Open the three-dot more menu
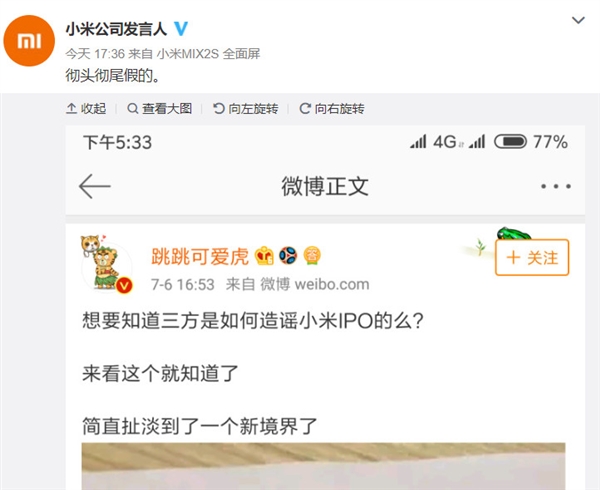 pos(556,186)
